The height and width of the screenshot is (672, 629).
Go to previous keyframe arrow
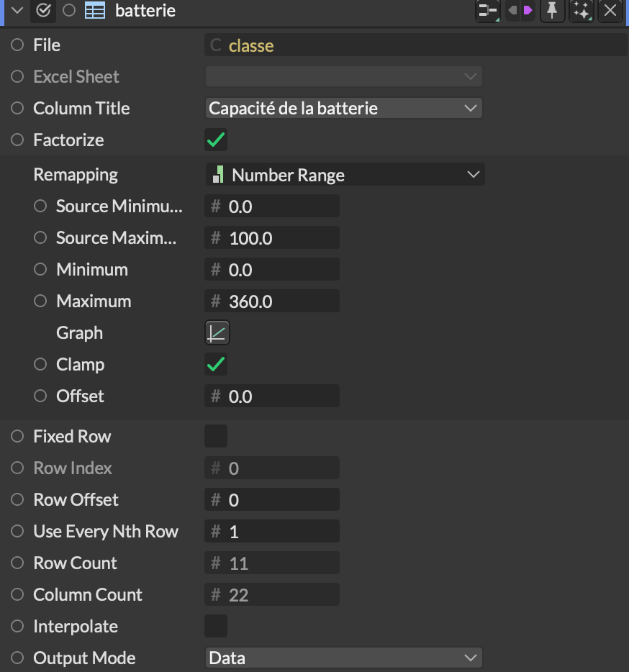(512, 11)
